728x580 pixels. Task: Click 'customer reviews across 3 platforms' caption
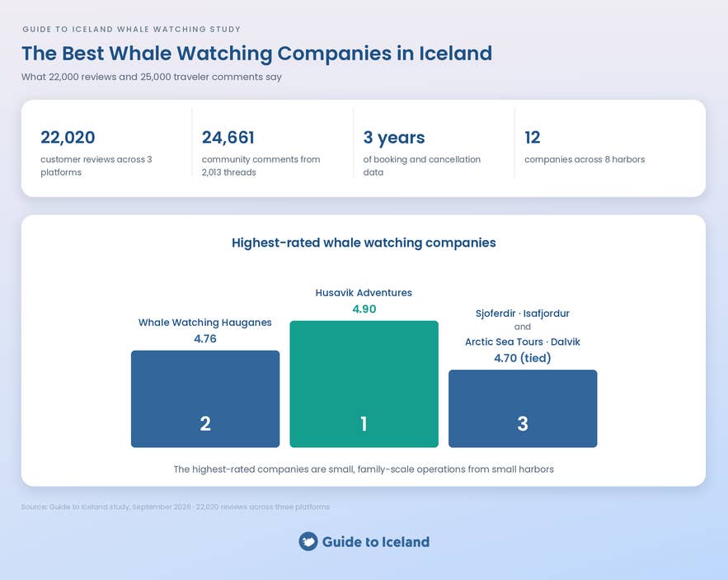(x=96, y=166)
